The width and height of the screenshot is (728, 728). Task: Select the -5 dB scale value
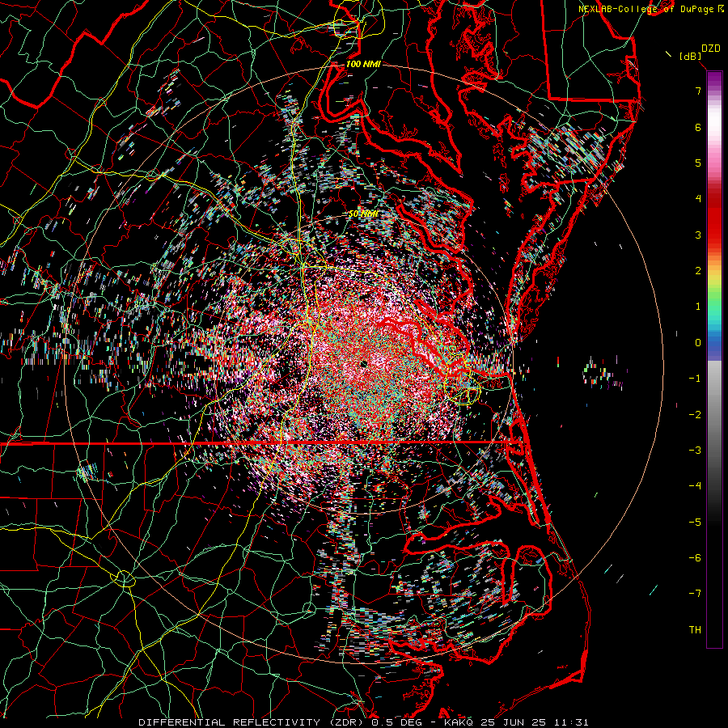pyautogui.click(x=695, y=523)
